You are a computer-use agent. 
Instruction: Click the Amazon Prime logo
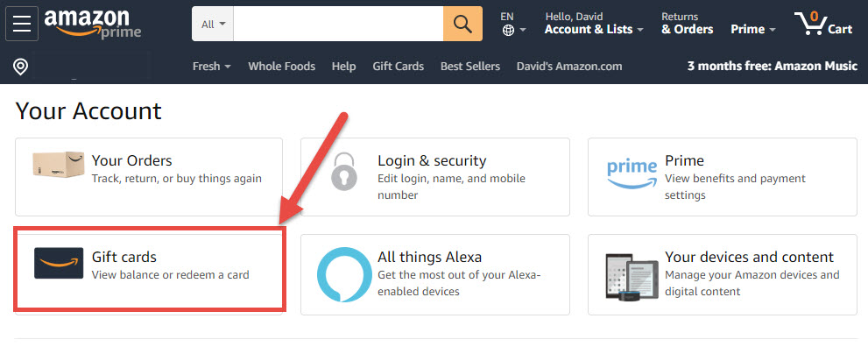click(92, 24)
